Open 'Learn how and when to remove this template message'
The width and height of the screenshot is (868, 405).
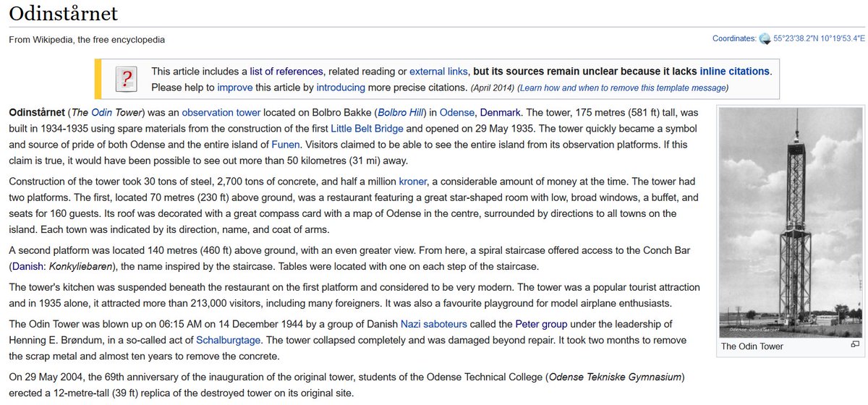coord(622,88)
